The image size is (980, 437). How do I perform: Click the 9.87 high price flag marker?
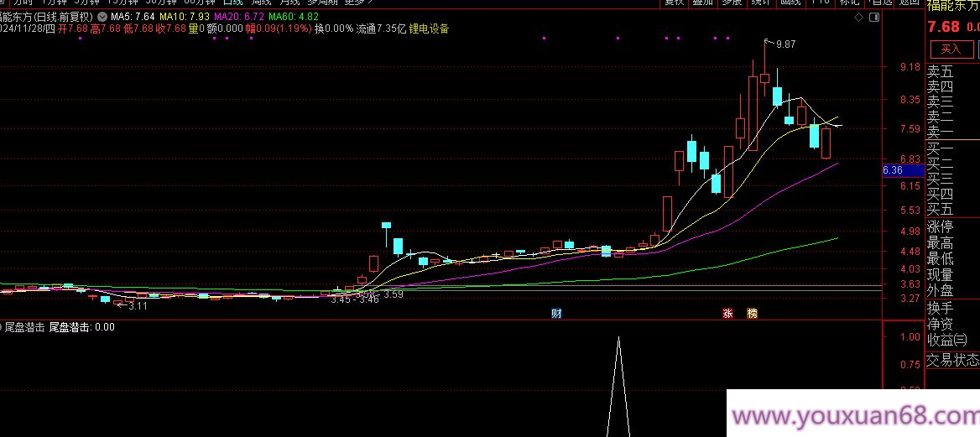tap(785, 44)
